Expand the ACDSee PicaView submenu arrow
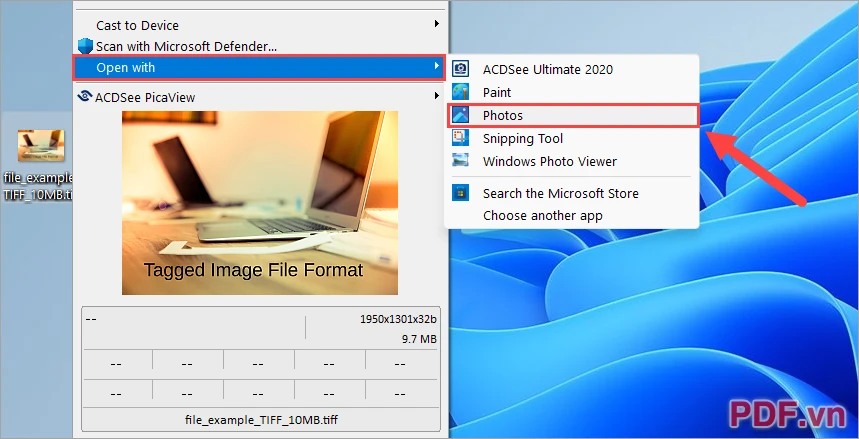The height and width of the screenshot is (439, 859). tap(437, 95)
